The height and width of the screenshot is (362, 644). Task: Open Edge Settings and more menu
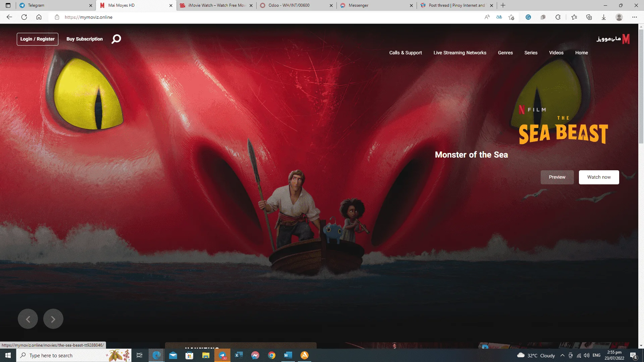coord(635,17)
